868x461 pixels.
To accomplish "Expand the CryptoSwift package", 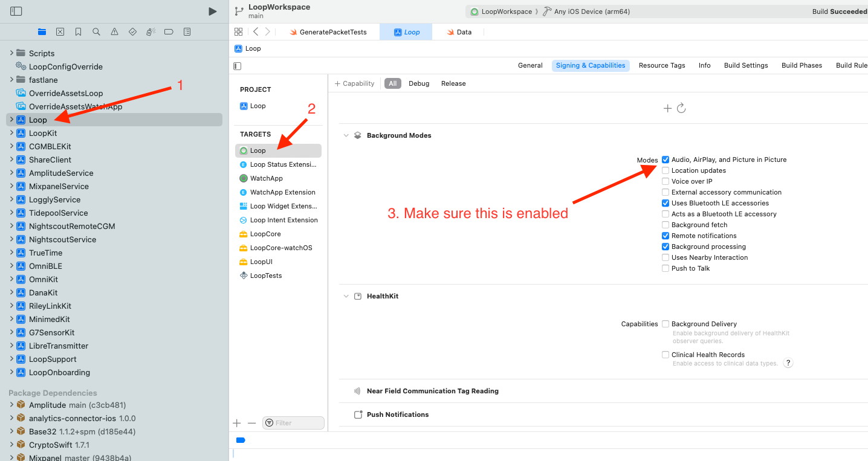I will tap(11, 445).
